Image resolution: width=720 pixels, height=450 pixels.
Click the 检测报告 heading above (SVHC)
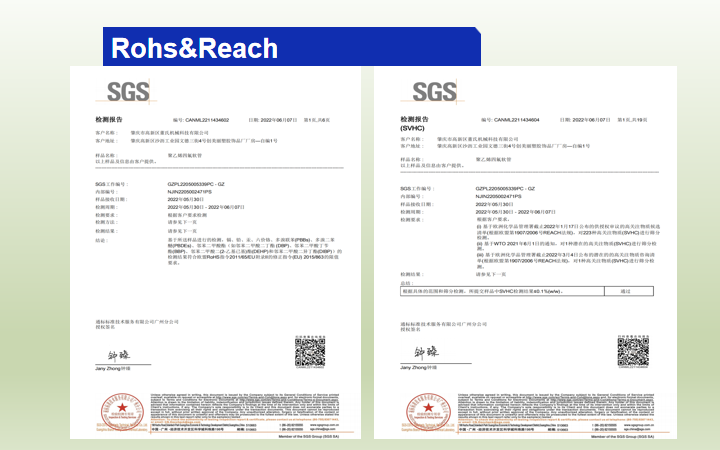click(414, 119)
